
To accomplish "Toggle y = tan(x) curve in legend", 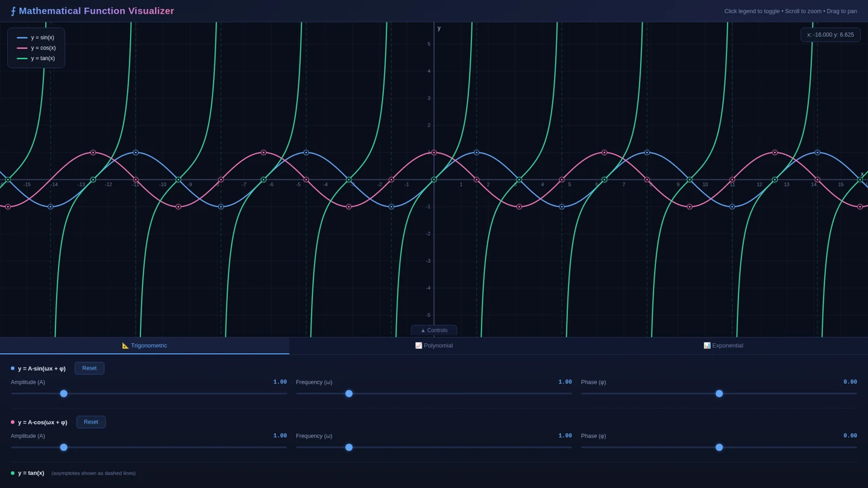I will point(36,58).
